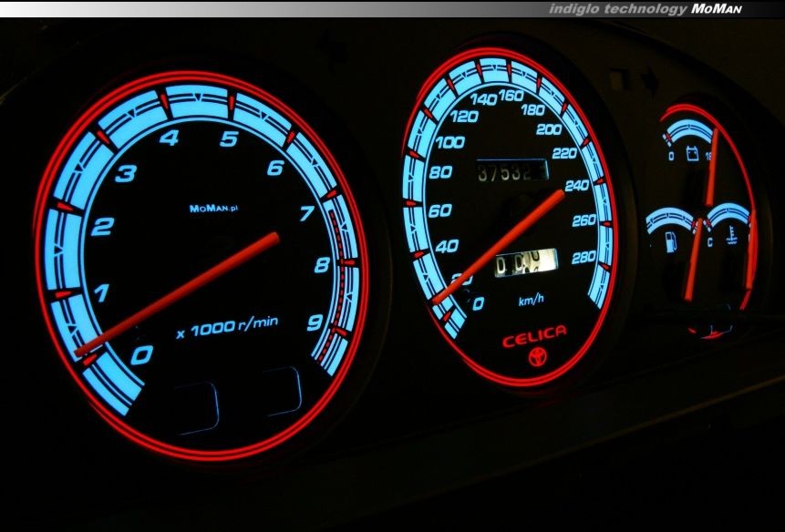The width and height of the screenshot is (785, 532).
Task: Click the speedometer 200 marking
Action: point(549,129)
